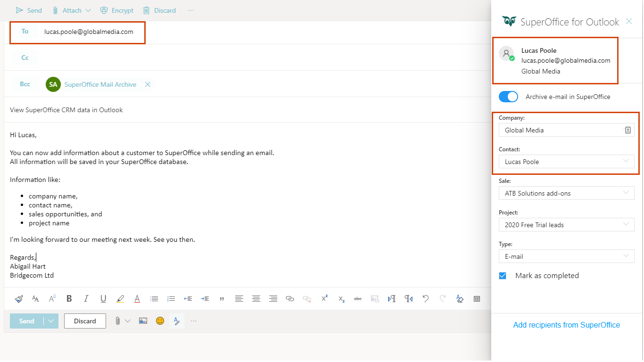Insert a hyperlink
644x362 pixels.
tap(290, 298)
